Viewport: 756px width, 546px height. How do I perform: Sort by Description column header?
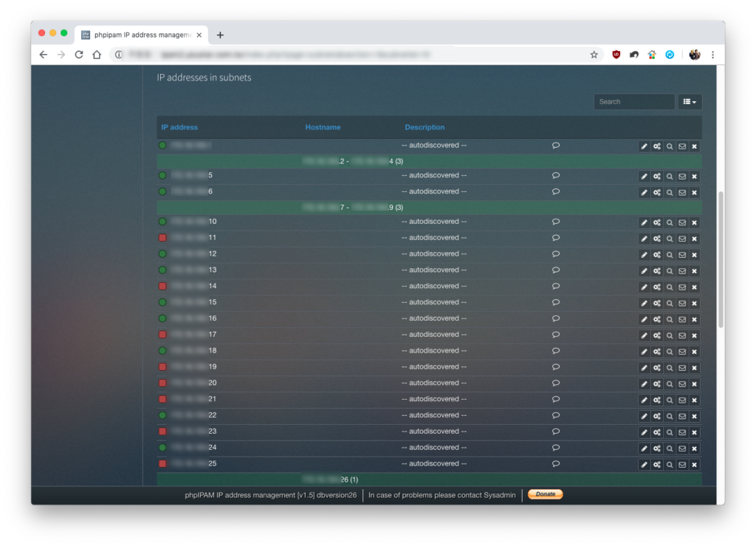point(425,127)
